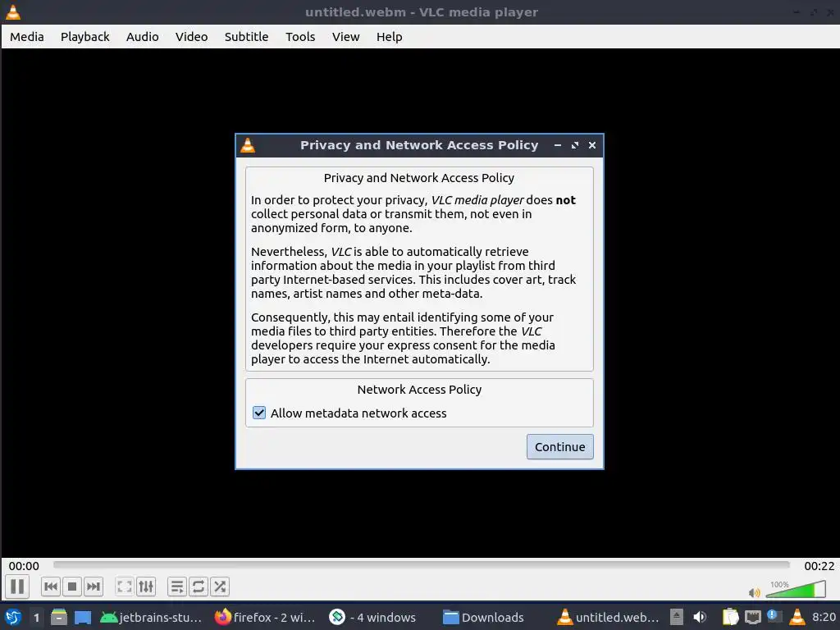The width and height of the screenshot is (840, 630).
Task: Click the 00:22 total time label
Action: coord(819,566)
